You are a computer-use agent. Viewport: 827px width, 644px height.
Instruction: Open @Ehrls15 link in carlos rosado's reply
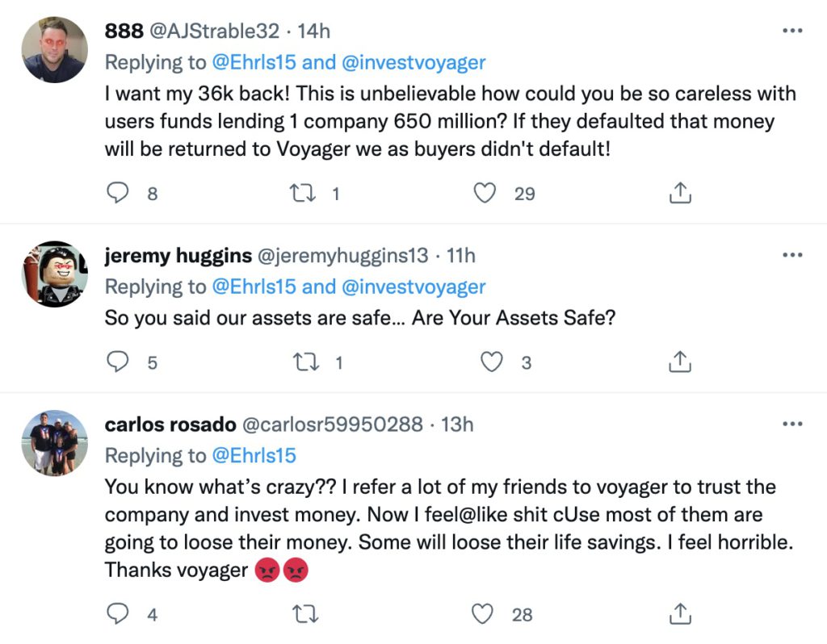(254, 456)
